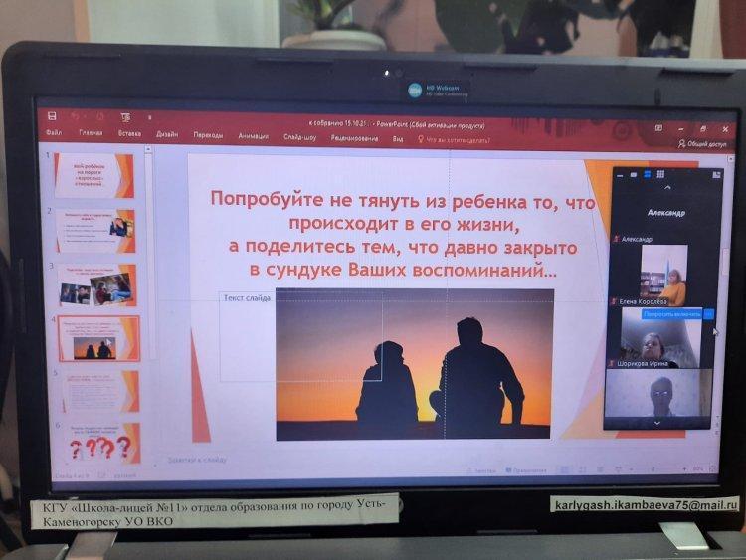Click the 'Заметки к слайду' notes area
This screenshot has width=746, height=560.
pyautogui.click(x=197, y=460)
